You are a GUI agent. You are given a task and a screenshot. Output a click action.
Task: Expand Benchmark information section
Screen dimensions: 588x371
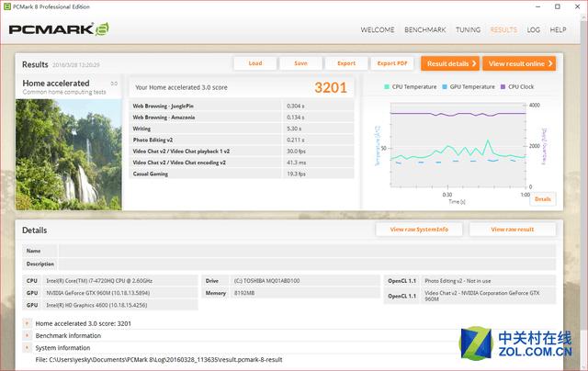[27, 335]
